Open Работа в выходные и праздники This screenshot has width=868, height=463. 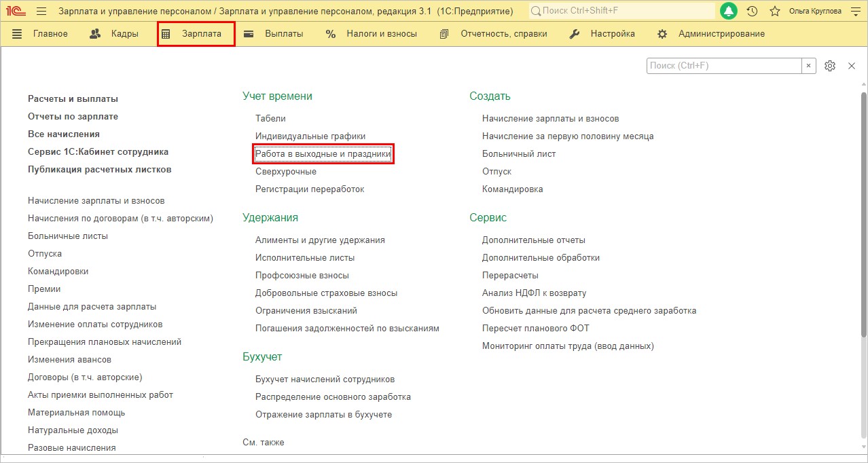pos(323,154)
